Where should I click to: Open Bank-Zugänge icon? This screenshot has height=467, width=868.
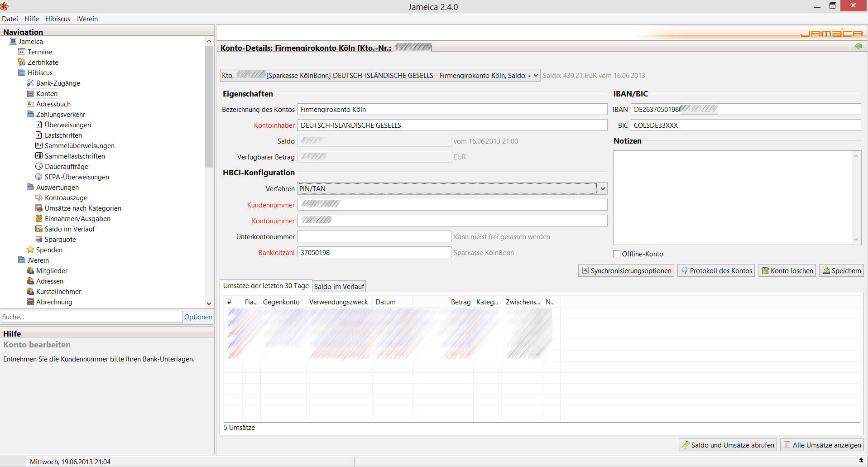[30, 83]
